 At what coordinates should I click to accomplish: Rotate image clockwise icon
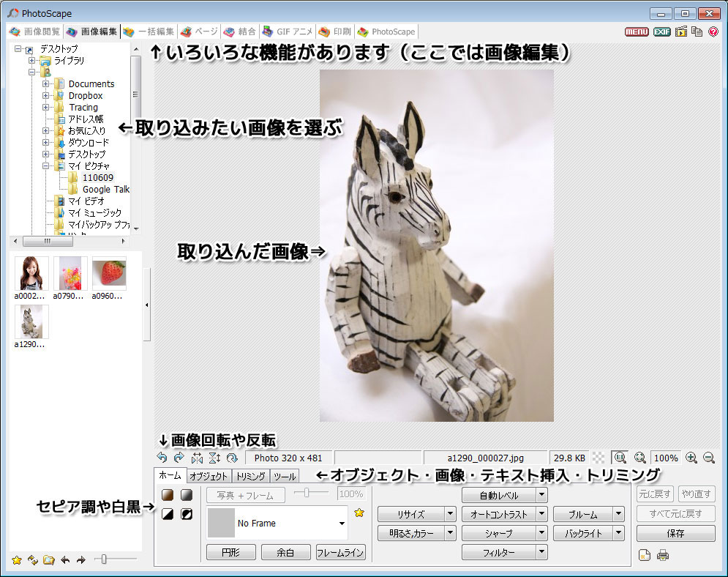click(179, 458)
